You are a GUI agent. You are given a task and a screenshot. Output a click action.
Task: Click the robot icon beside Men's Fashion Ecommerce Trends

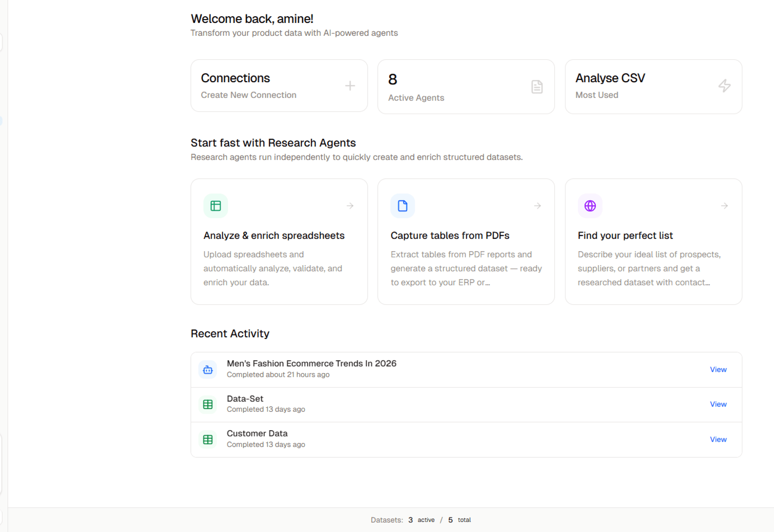point(208,370)
